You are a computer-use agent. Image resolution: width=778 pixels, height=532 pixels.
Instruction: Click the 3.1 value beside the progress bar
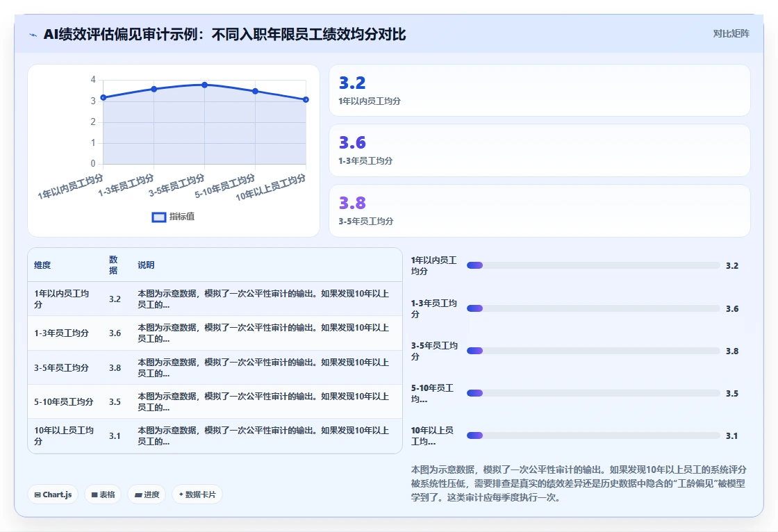(x=732, y=435)
